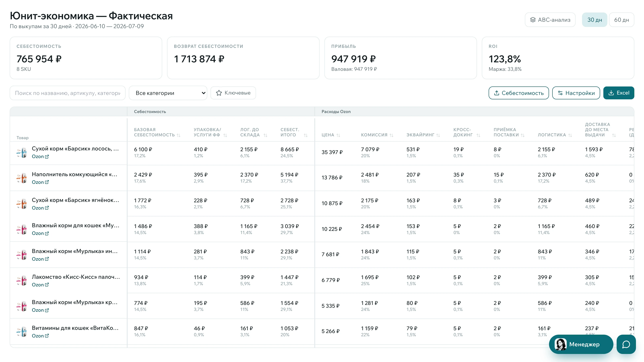Click thumbnail of Сухой корм «Барсик» лосось
This screenshot has height=362, width=644.
[22, 152]
